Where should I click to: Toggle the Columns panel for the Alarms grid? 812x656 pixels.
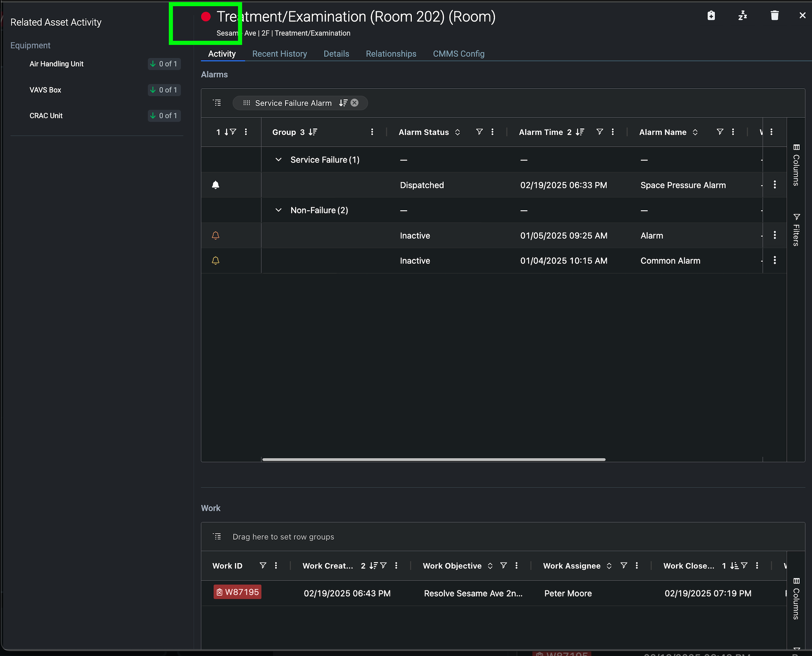796,165
